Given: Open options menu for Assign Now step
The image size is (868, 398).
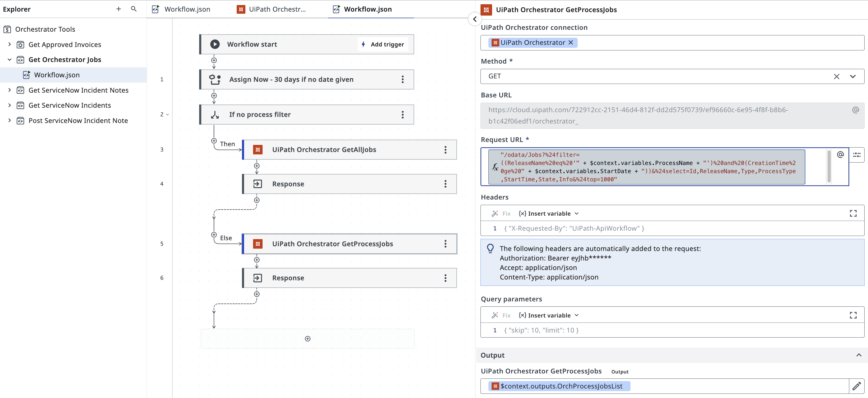Looking at the screenshot, I should (x=403, y=79).
